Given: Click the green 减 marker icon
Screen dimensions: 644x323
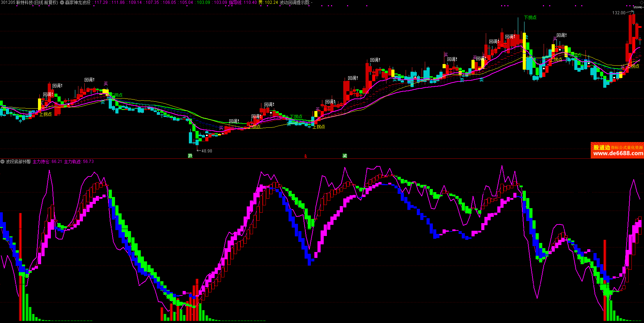Looking at the screenshot, I should [345, 156].
